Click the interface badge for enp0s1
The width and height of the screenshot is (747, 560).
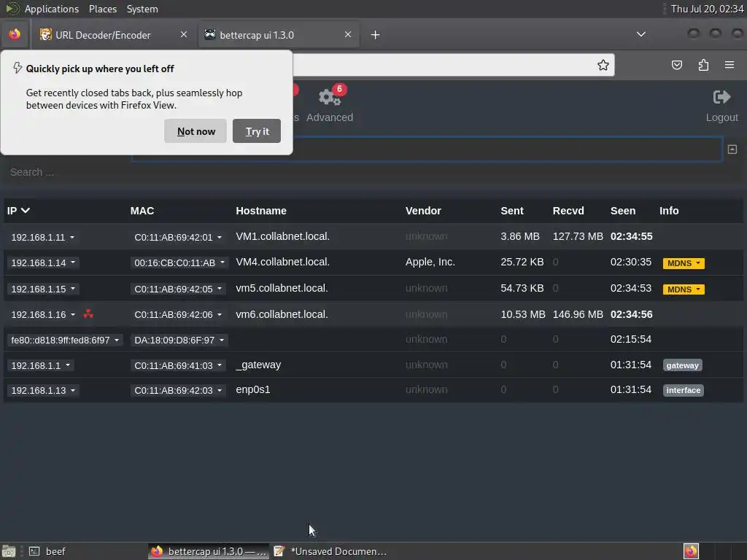point(683,390)
